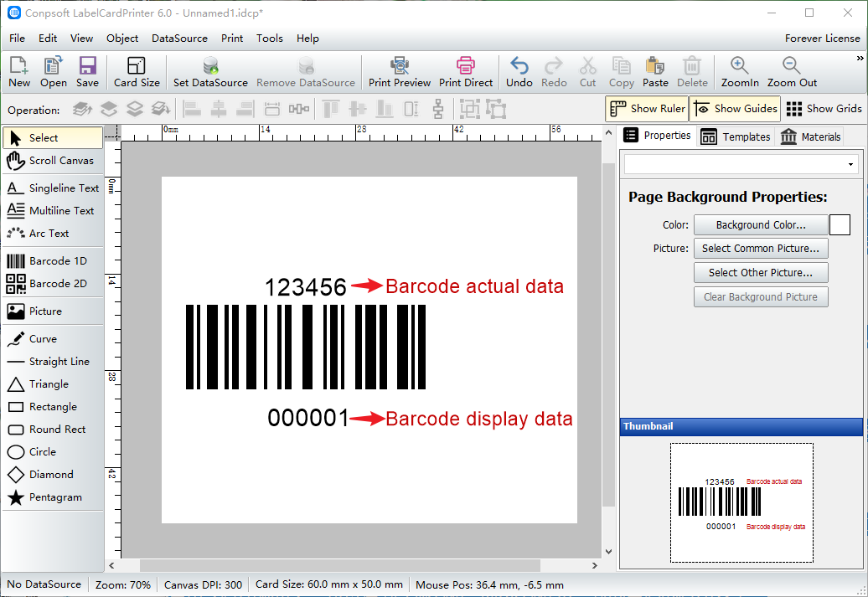Select the Pentagram star tool
This screenshot has width=868, height=597.
point(53,497)
